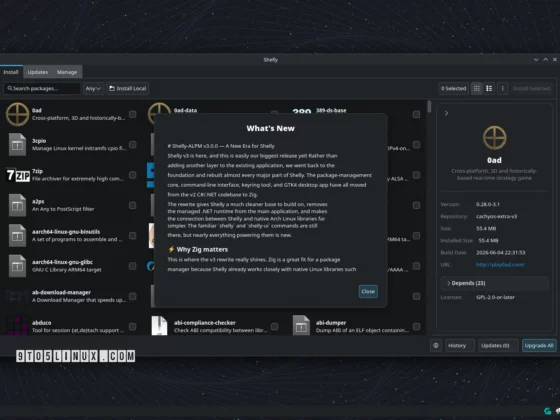Tick the checkbox for 7zip package
Image resolution: width=560 pixels, height=420 pixels.
132,175
